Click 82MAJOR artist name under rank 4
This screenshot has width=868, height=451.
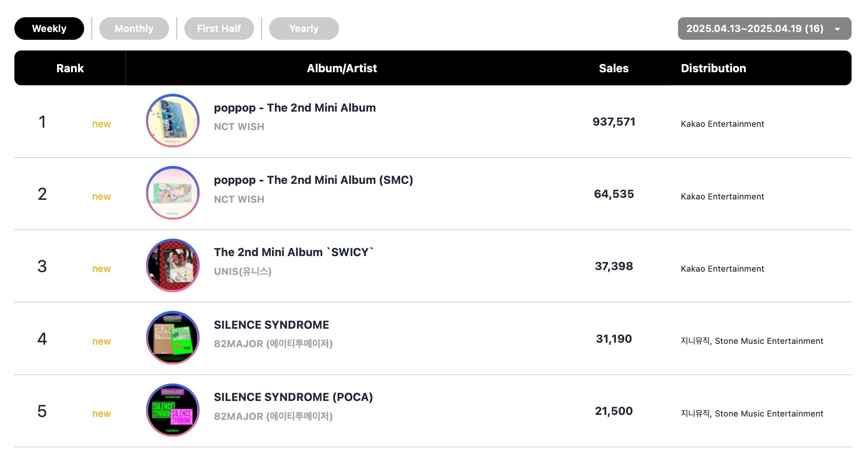pyautogui.click(x=273, y=343)
